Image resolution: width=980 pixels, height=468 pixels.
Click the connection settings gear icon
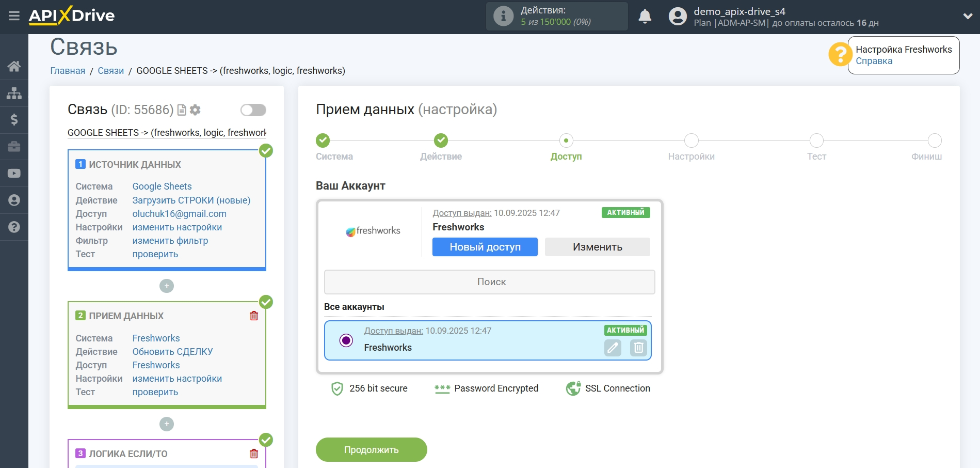pos(195,110)
